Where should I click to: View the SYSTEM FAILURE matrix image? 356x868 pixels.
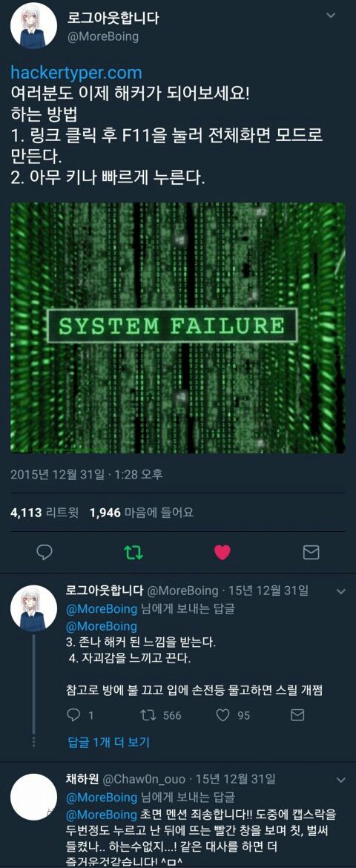click(x=178, y=328)
